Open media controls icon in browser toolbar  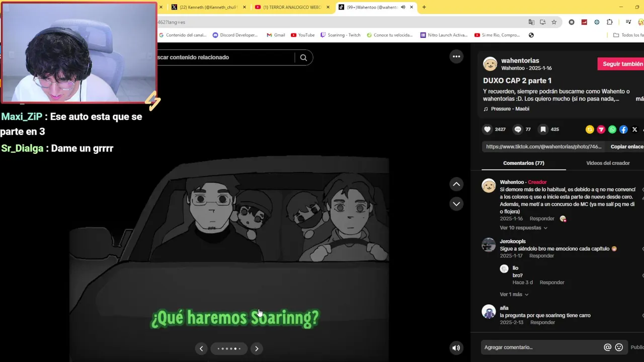coord(628,22)
